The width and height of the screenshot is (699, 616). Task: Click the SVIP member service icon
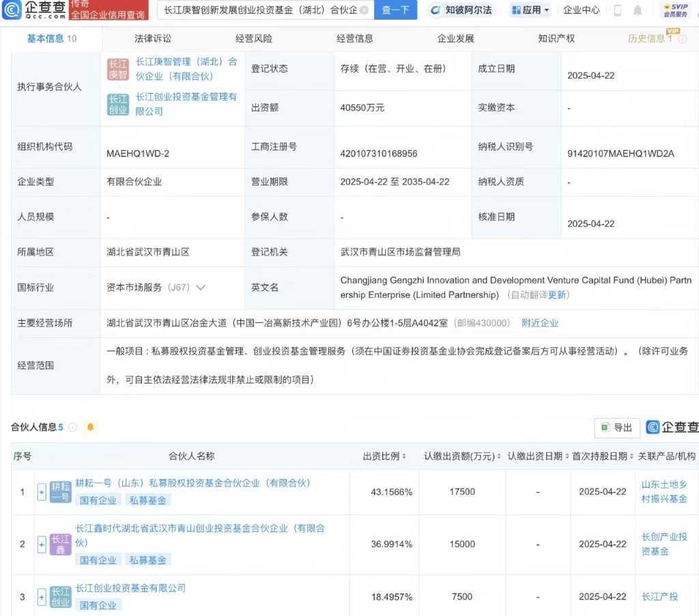click(x=675, y=10)
